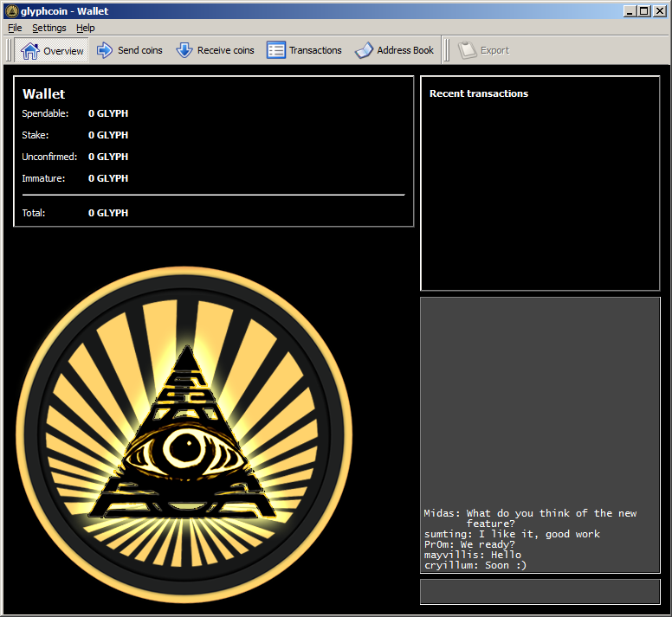The width and height of the screenshot is (672, 617).
Task: Click sumting's message 'I like it, good work'
Action: pos(512,534)
